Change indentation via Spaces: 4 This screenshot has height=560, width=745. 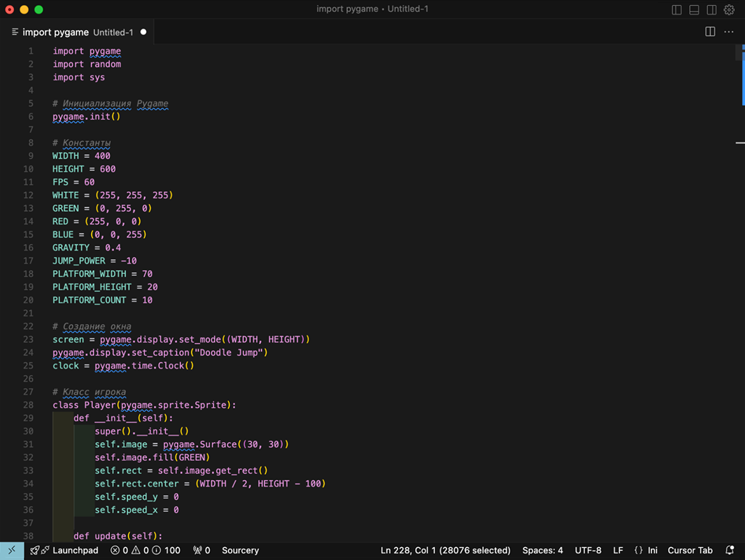[543, 550]
